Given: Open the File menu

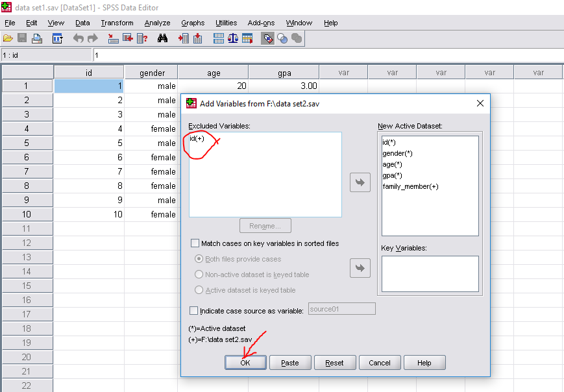Looking at the screenshot, I should [x=10, y=23].
